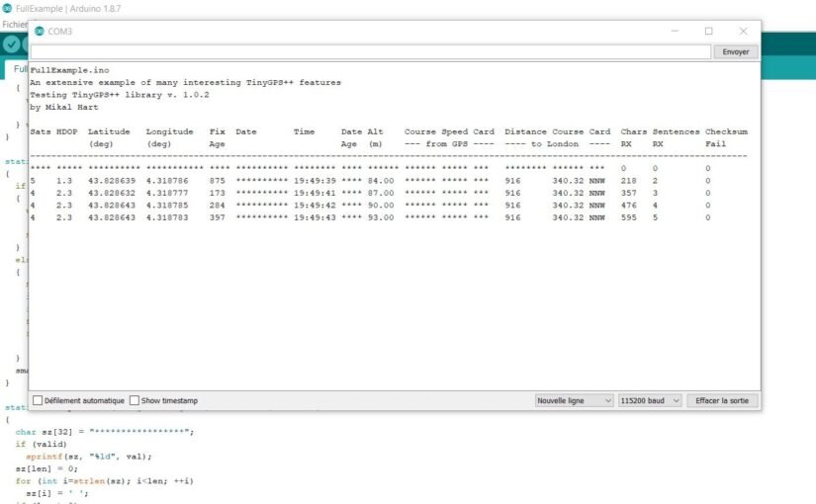This screenshot has width=816, height=504.
Task: Click the Latitude column header
Action: 109,132
